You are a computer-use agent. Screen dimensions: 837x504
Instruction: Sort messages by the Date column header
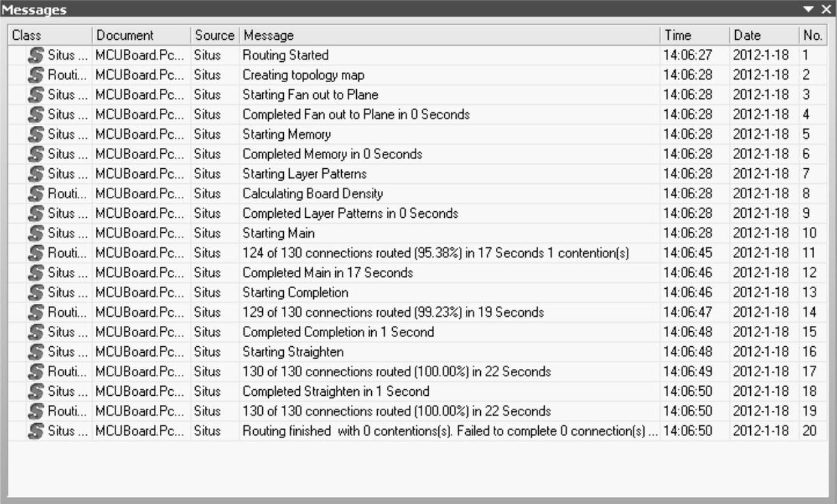[x=763, y=35]
